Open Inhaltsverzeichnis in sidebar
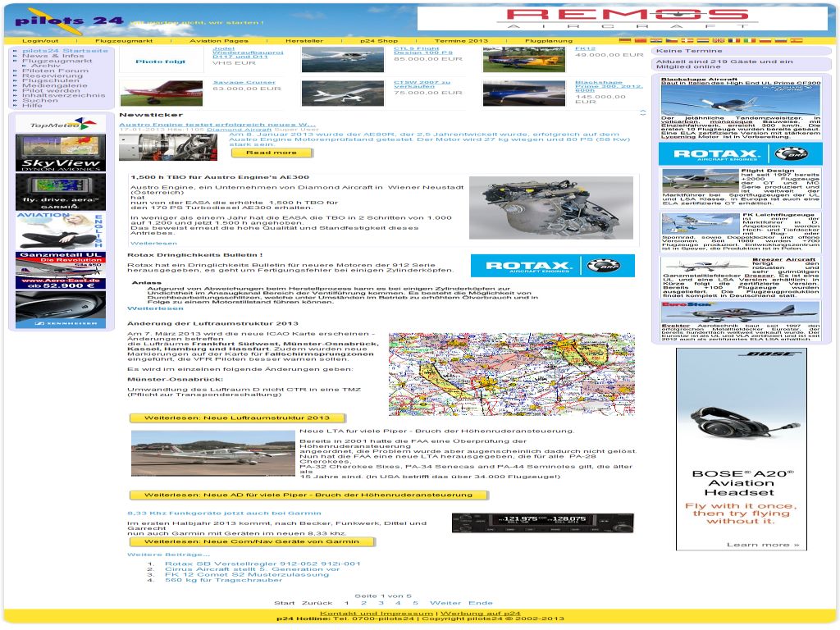The height and width of the screenshot is (630, 840). coord(64,95)
